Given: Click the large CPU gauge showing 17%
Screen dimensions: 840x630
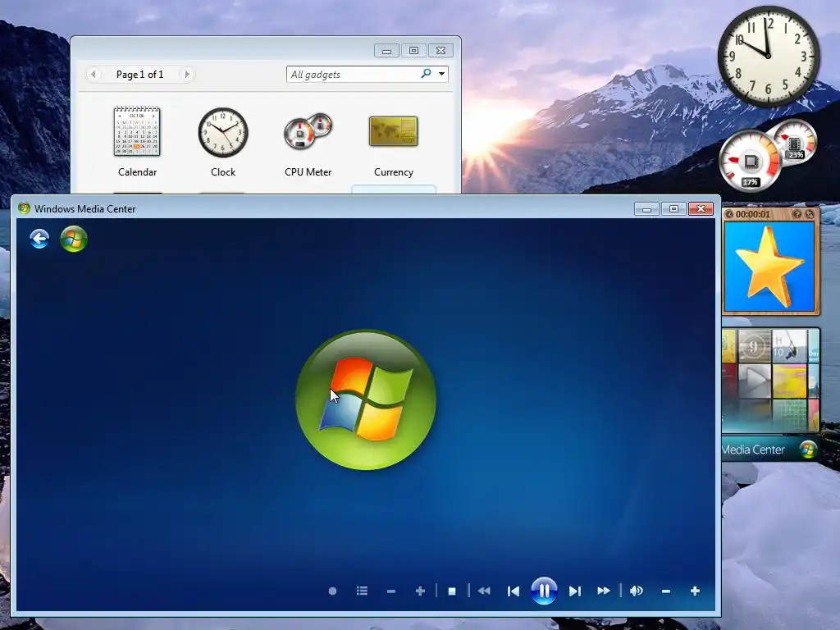Looking at the screenshot, I should coord(750,160).
